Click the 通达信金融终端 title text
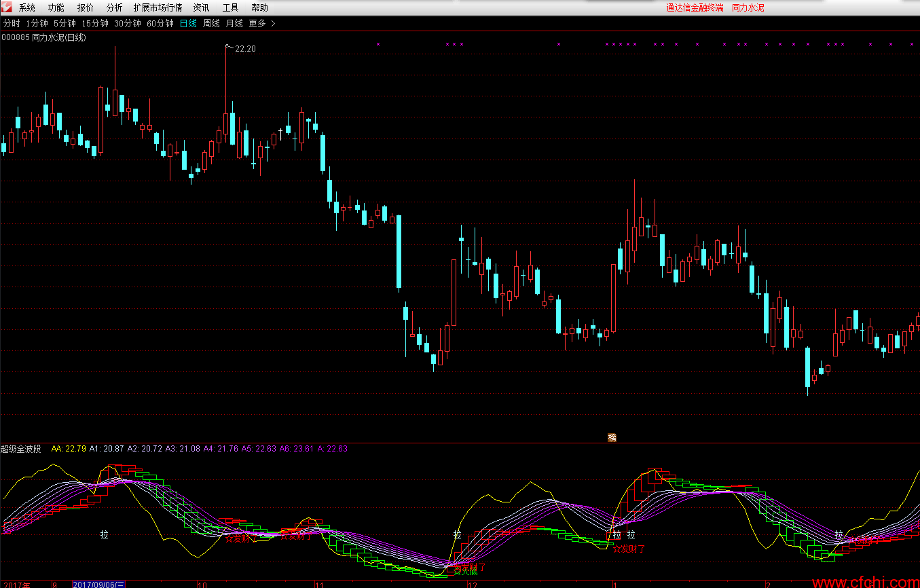The image size is (920, 588). [x=695, y=8]
